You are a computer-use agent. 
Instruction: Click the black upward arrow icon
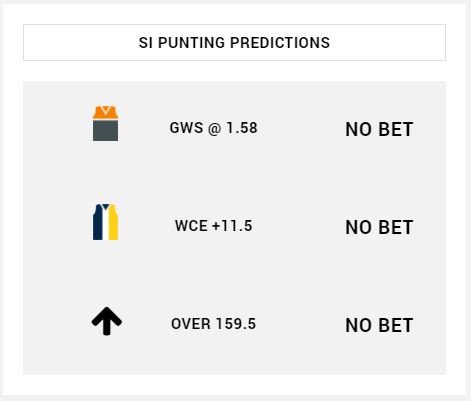click(x=107, y=321)
